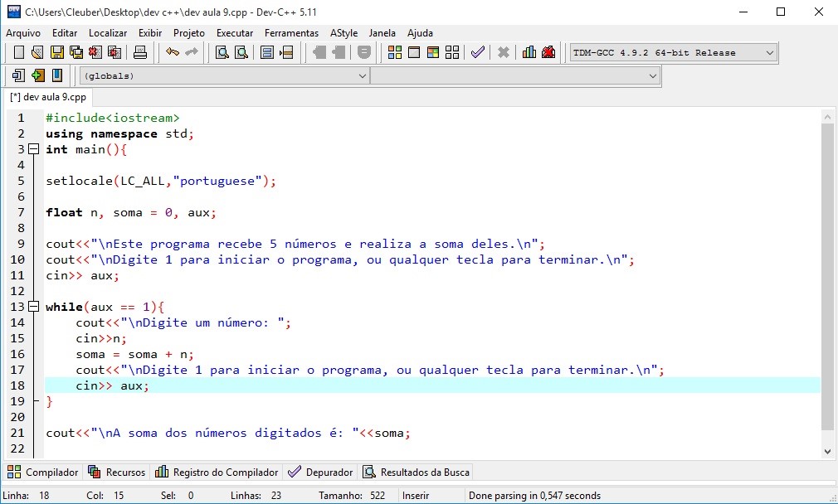Undo the last edit with the arrow icon
838x504 pixels.
pos(172,52)
